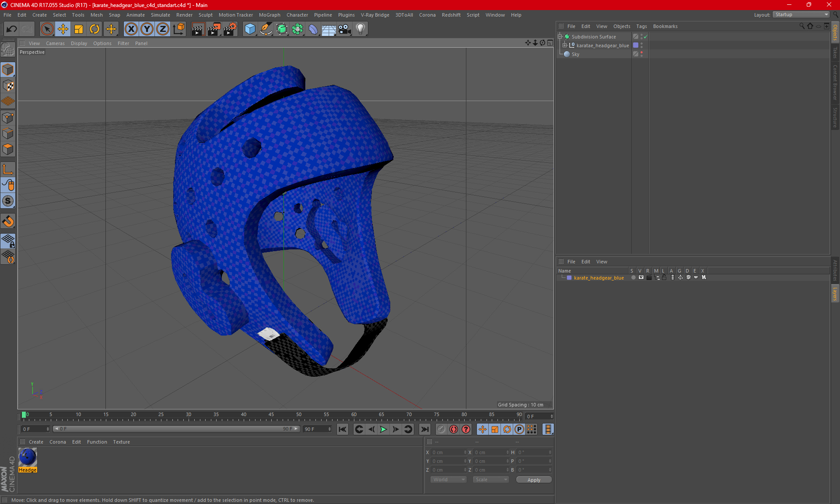Click the Apply button
The width and height of the screenshot is (840, 504).
coord(534,480)
